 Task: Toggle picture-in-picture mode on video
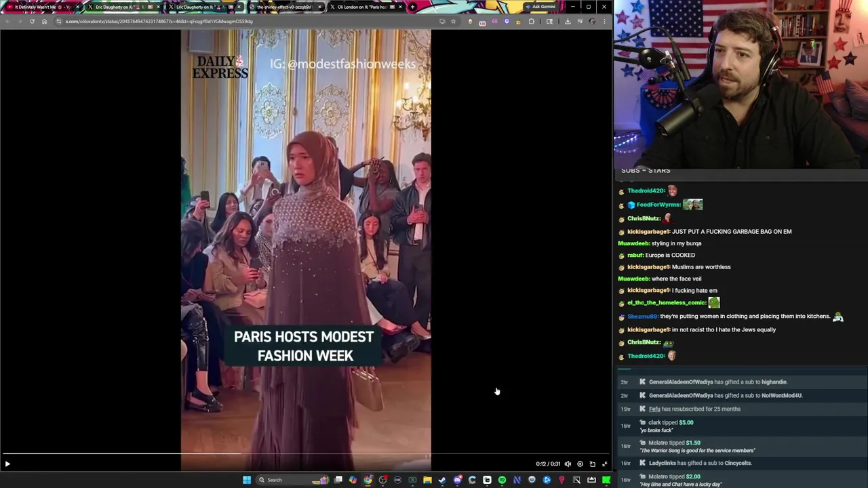tap(592, 464)
